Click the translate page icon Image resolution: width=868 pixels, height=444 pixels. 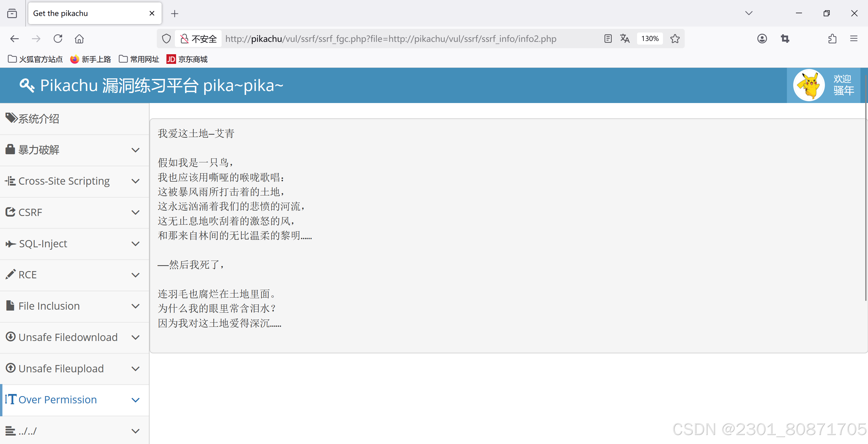coord(625,39)
